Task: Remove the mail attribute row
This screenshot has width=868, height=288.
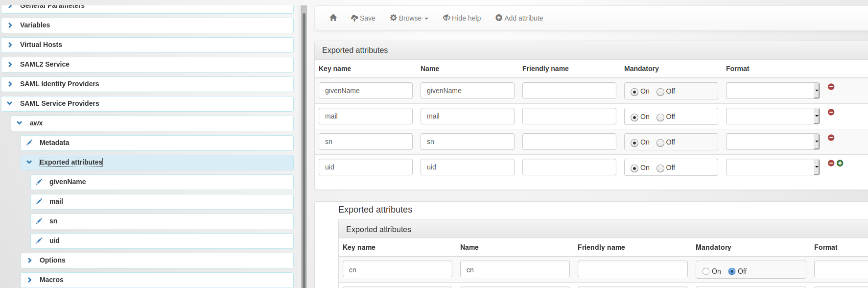Action: click(x=831, y=112)
